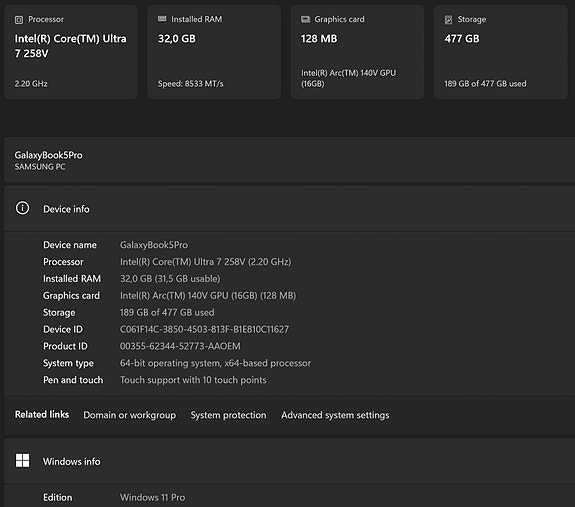Select the SAMSUNG PC text

tap(40, 167)
